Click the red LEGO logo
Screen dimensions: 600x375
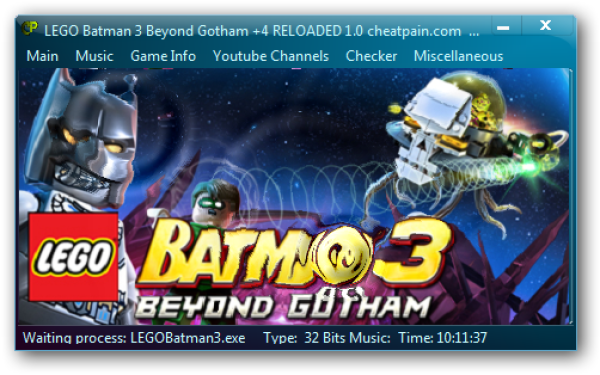(x=73, y=257)
